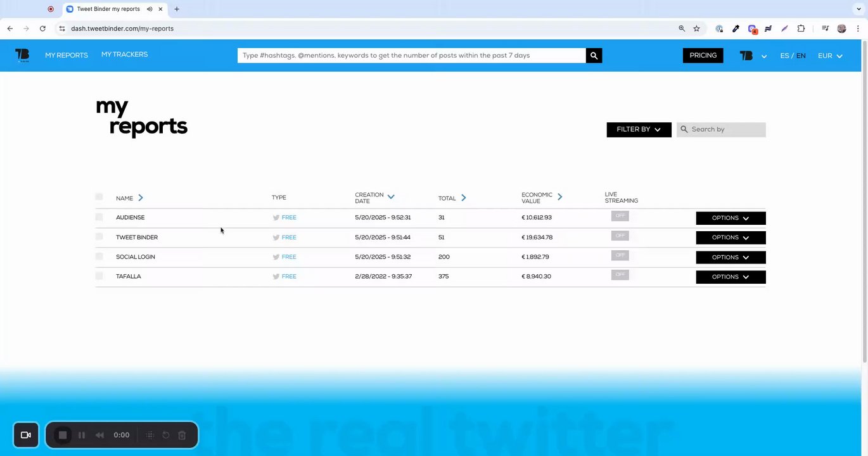Click the extension icon with red 4 badge
This screenshot has height=456, width=868.
[x=752, y=29]
